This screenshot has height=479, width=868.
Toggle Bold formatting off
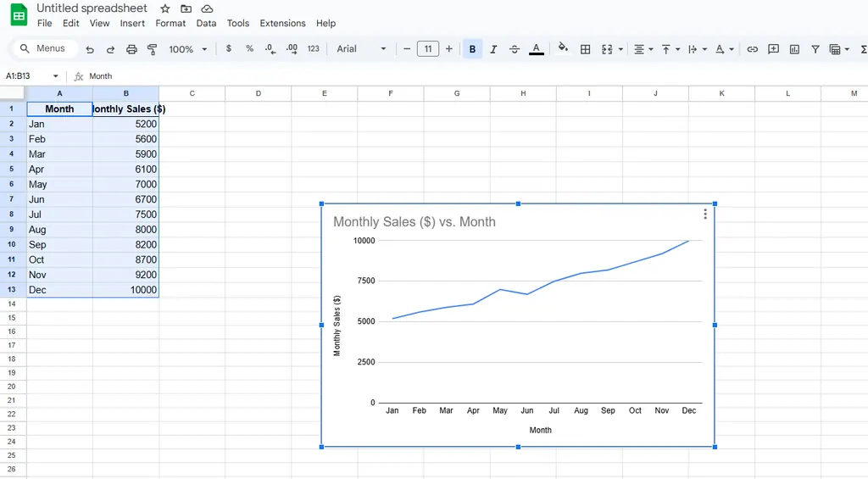coord(472,49)
